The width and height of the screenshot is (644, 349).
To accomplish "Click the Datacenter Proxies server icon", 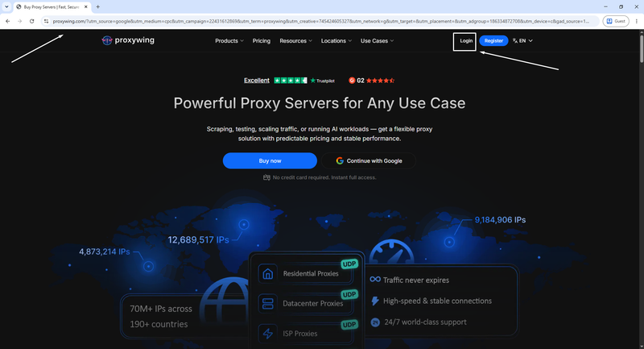I will 268,304.
